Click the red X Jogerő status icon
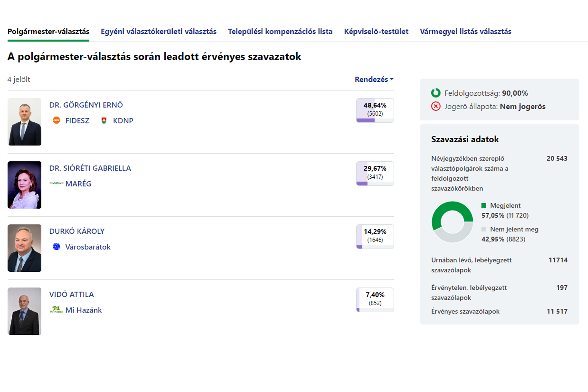The width and height of the screenshot is (588, 392). [x=435, y=106]
